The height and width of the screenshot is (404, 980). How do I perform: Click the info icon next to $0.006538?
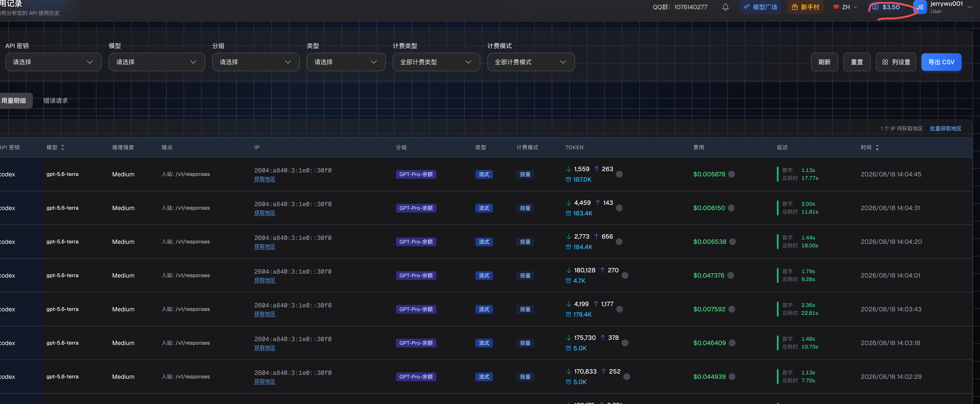[732, 242]
